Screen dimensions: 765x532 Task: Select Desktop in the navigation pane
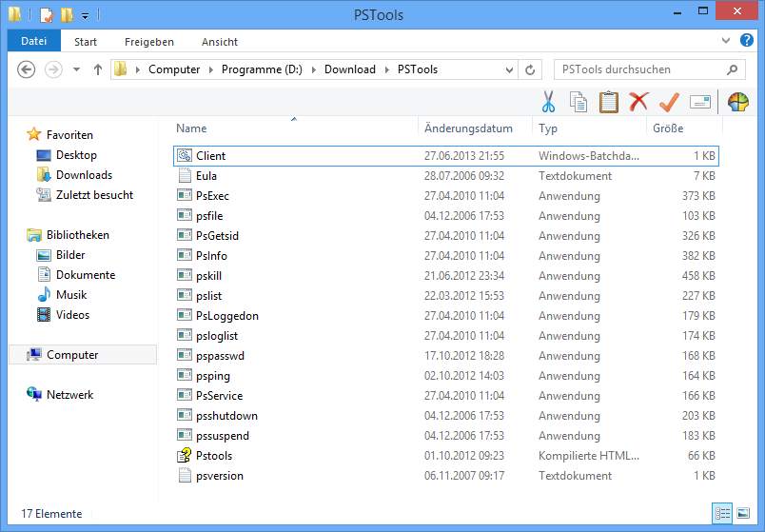(x=77, y=155)
